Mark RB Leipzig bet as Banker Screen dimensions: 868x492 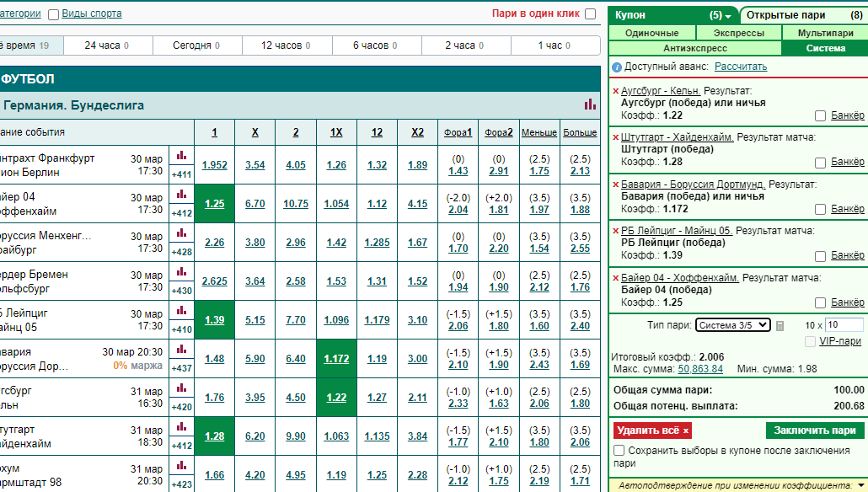coord(821,256)
